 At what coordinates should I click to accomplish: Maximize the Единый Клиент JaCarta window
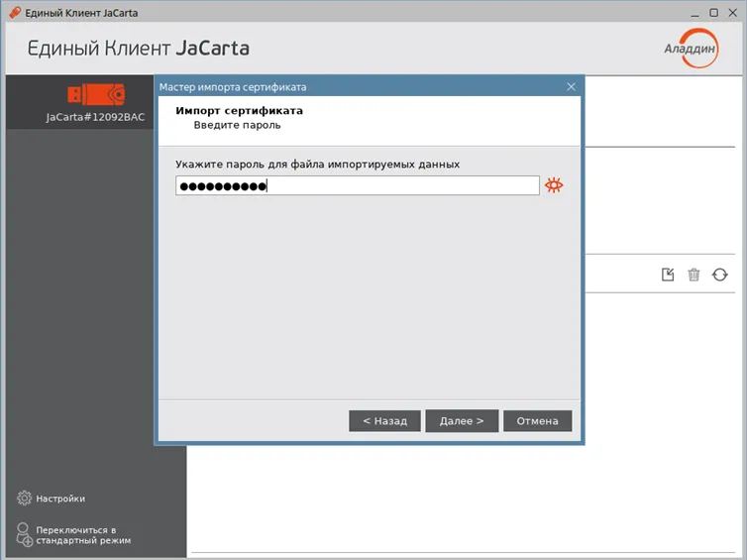[713, 13]
